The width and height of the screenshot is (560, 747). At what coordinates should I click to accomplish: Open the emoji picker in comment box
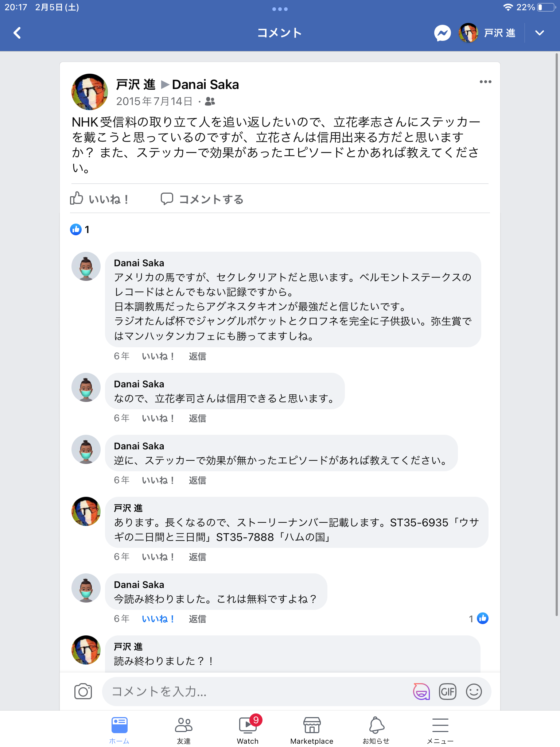click(474, 692)
